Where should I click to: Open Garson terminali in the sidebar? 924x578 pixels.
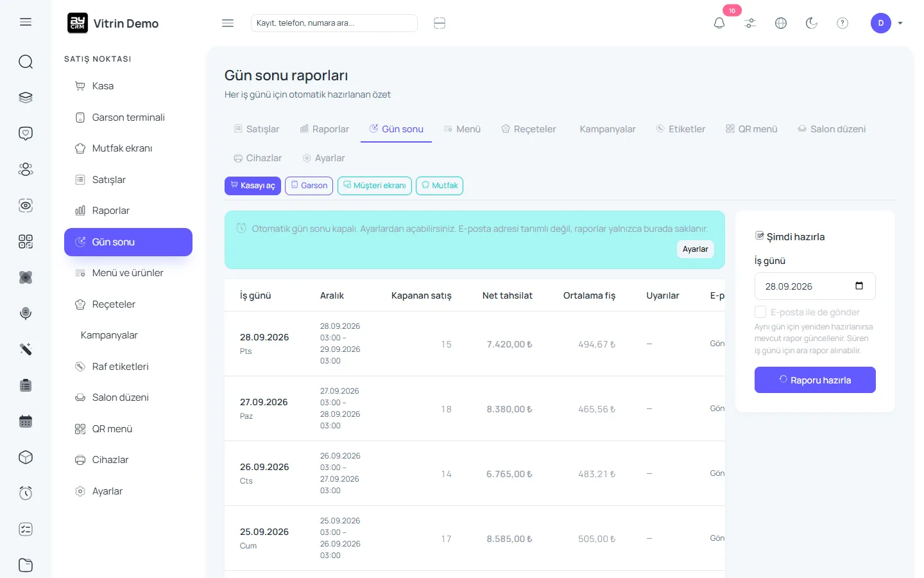coord(128,118)
